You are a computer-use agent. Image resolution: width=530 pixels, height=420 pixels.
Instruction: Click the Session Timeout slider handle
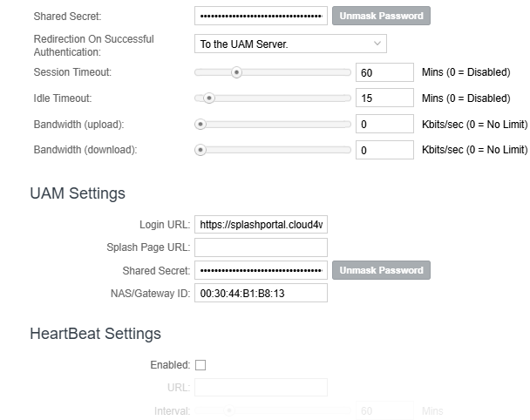236,72
